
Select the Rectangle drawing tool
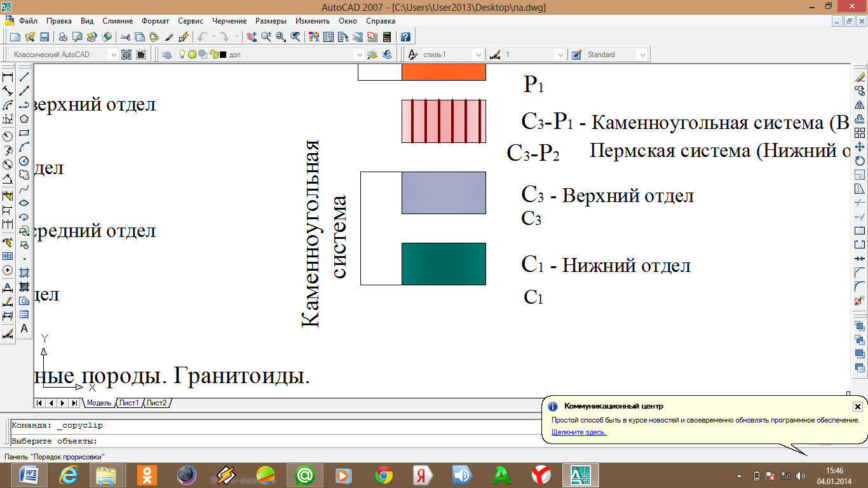24,133
